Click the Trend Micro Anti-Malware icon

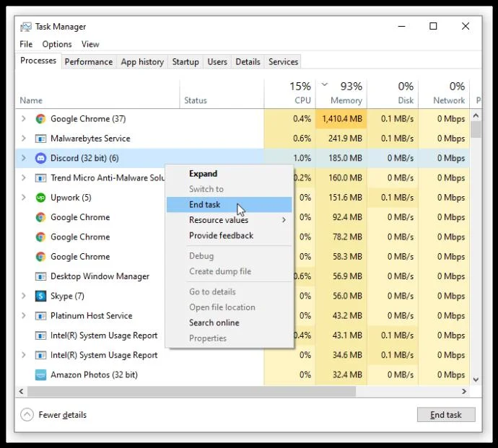point(40,177)
